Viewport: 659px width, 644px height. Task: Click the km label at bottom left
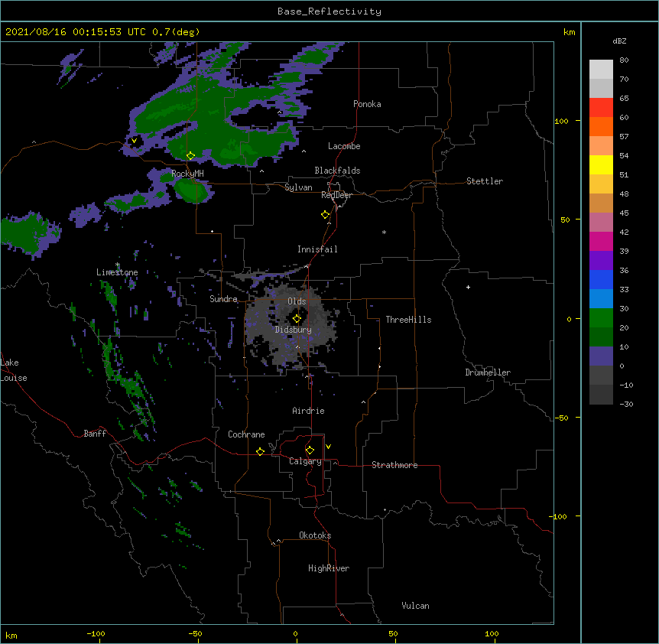(11, 635)
